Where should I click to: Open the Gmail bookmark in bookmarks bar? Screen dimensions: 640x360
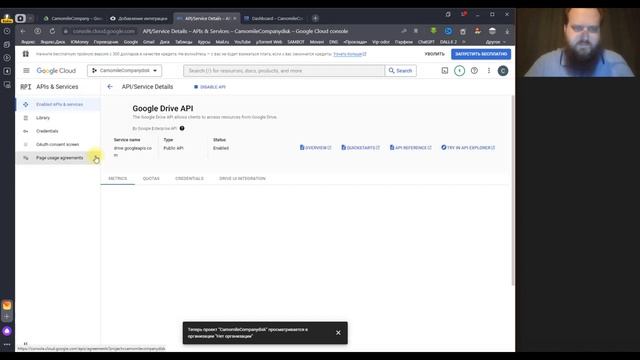pyautogui.click(x=149, y=42)
